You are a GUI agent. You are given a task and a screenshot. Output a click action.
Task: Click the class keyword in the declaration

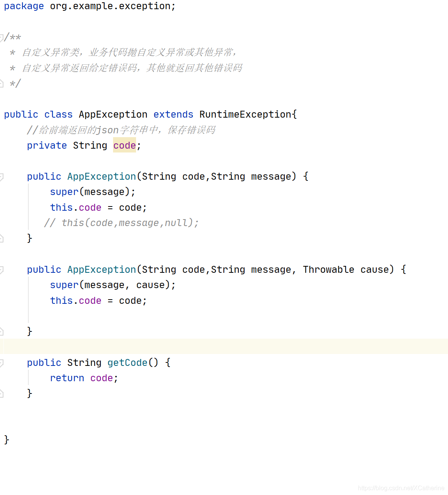click(x=58, y=115)
